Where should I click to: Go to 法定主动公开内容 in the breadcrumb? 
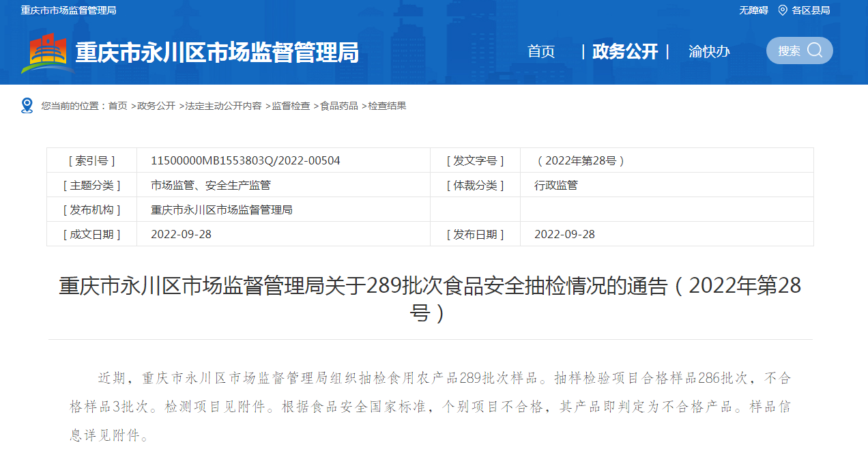223,106
